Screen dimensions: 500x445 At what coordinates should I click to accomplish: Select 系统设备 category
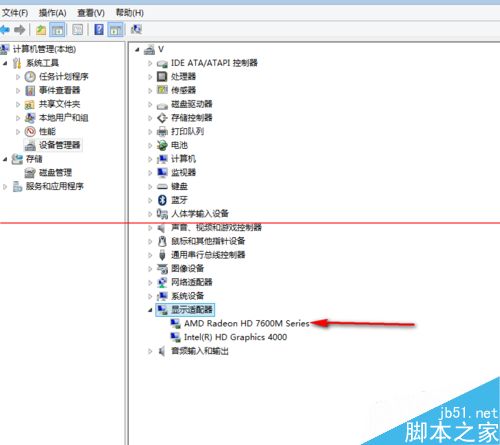click(187, 296)
